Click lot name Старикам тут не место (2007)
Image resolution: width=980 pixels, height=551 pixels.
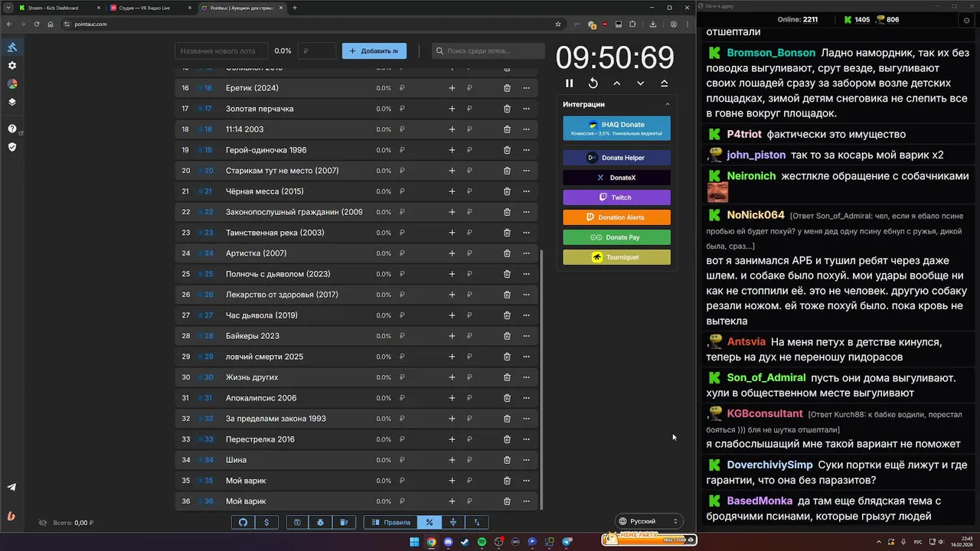pyautogui.click(x=282, y=171)
